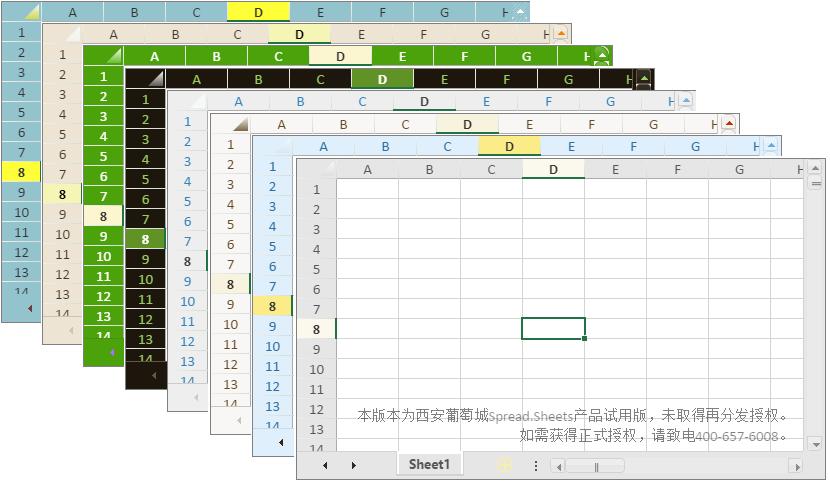Click the front sheet's vertical scroll down arrow

point(815,444)
